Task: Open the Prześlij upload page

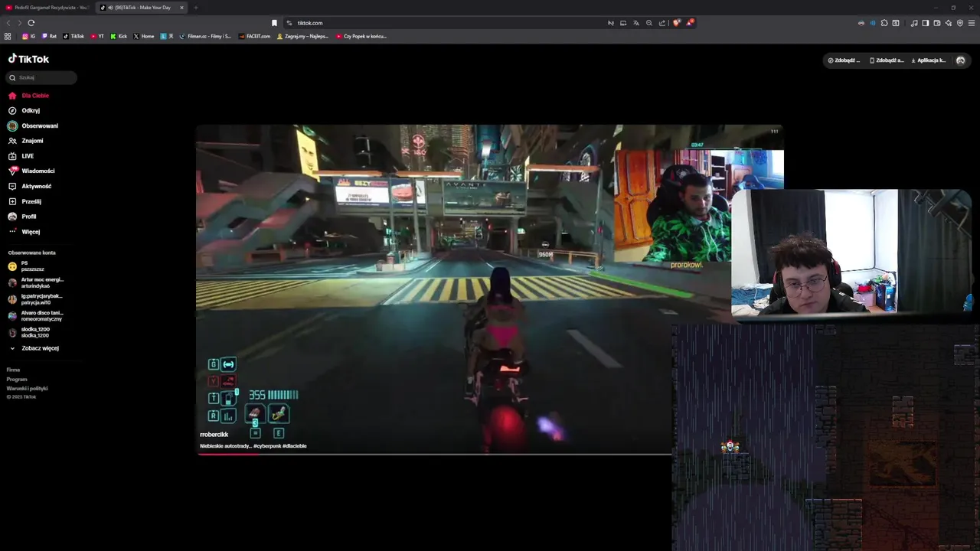Action: click(24, 201)
